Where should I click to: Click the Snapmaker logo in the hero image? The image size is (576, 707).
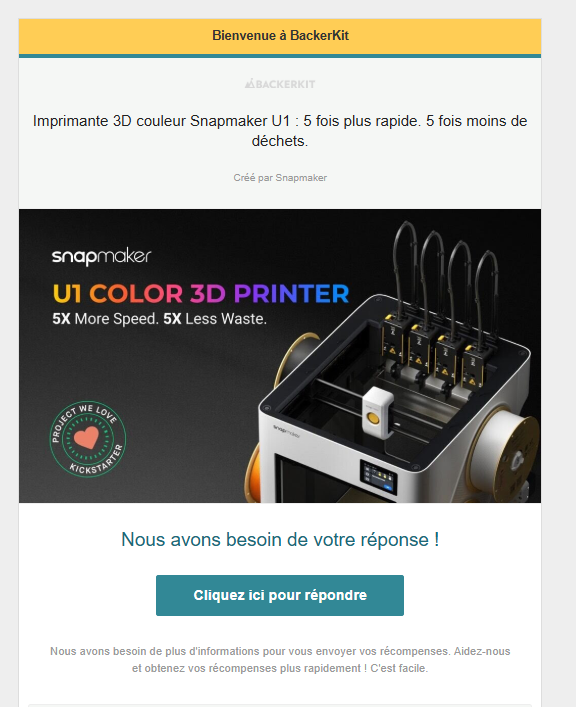pyautogui.click(x=101, y=257)
